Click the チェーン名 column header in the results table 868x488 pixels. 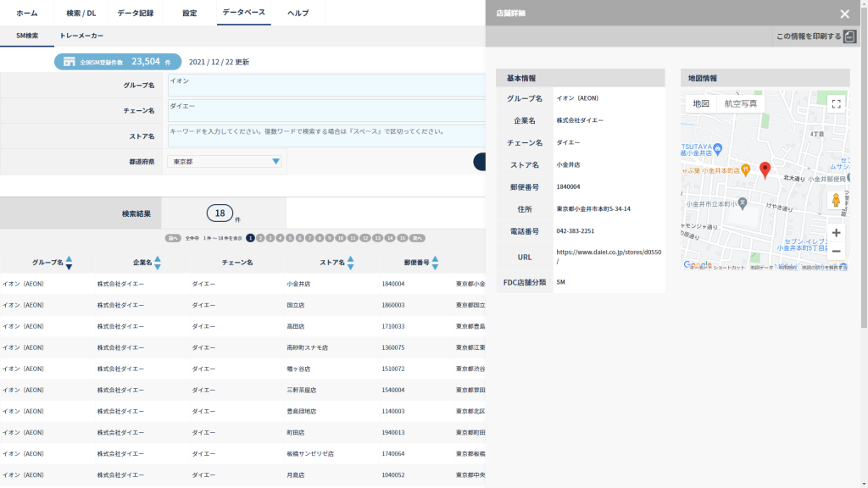pos(237,263)
